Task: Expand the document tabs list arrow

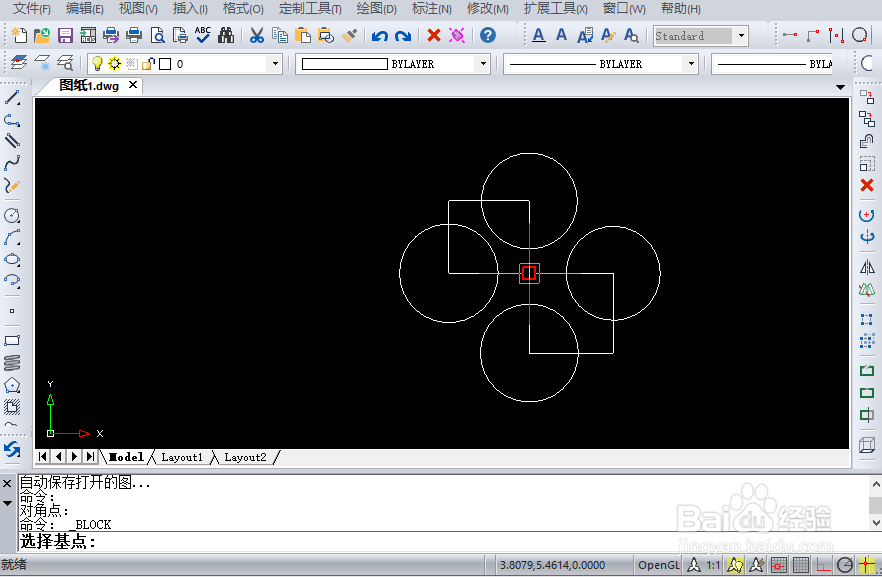Action: coord(840,87)
